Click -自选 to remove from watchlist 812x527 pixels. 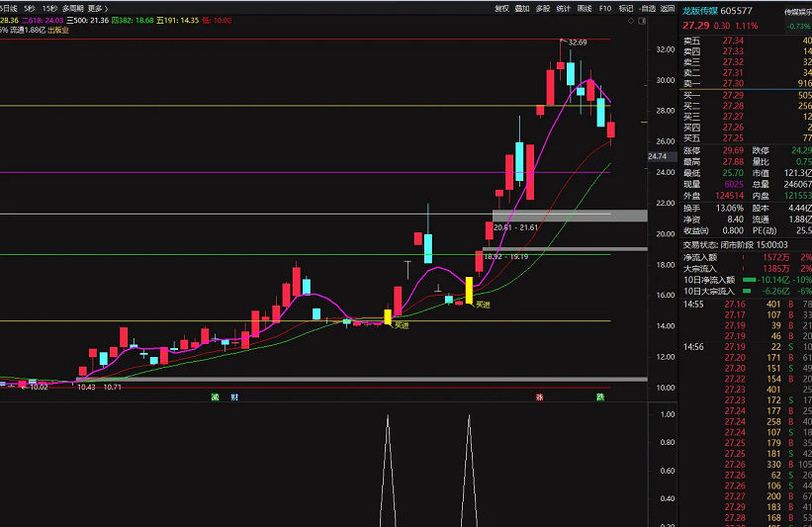click(647, 8)
